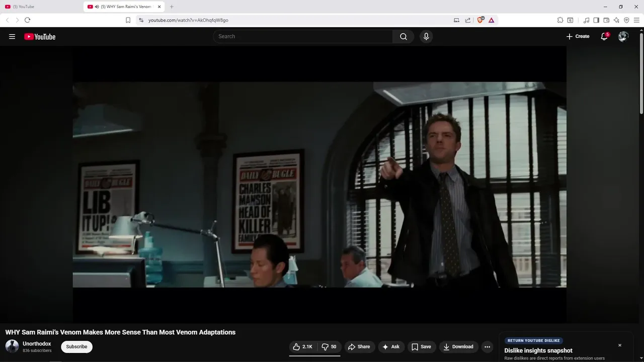This screenshot has height=362, width=644.
Task: Click the search magnifier button
Action: click(x=404, y=36)
